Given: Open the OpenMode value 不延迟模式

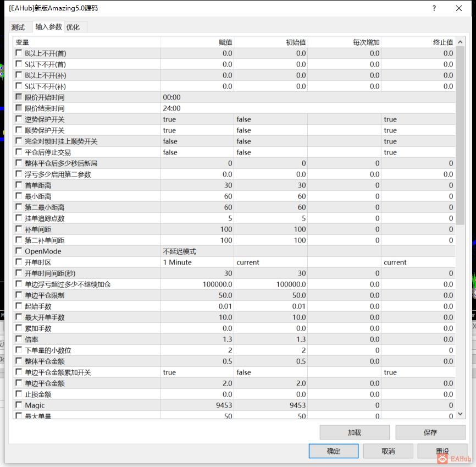Looking at the screenshot, I should coord(197,251).
